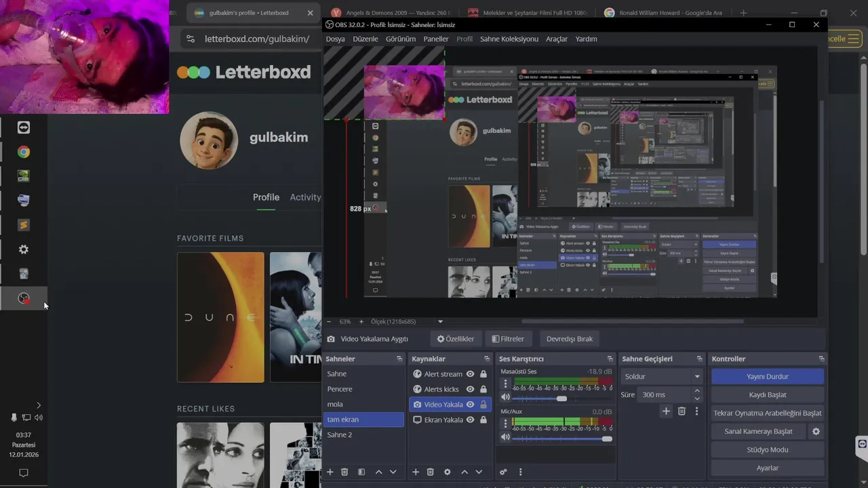The height and width of the screenshot is (488, 868).
Task: Open Chrome from the Windows taskbar
Action: coord(24,152)
